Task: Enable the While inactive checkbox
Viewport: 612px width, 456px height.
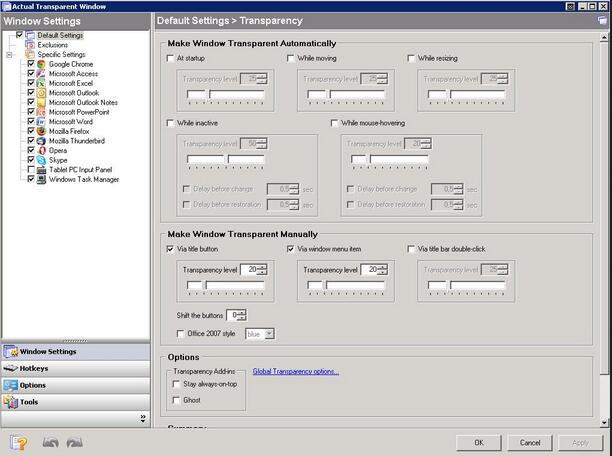Action: tap(170, 123)
